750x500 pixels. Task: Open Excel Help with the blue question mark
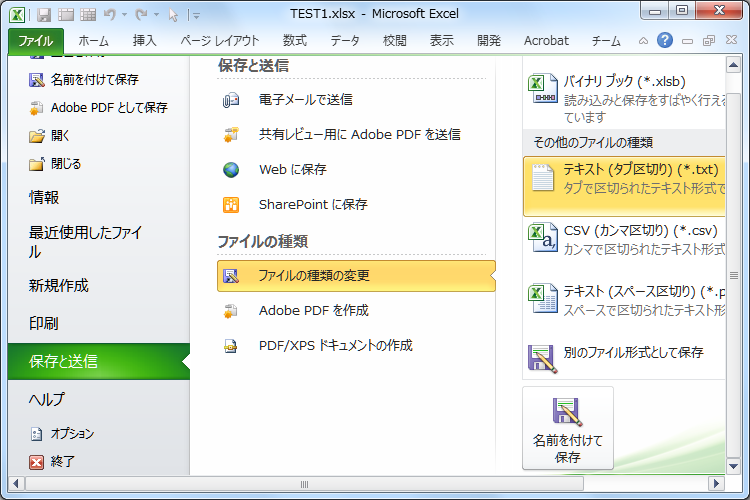665,40
